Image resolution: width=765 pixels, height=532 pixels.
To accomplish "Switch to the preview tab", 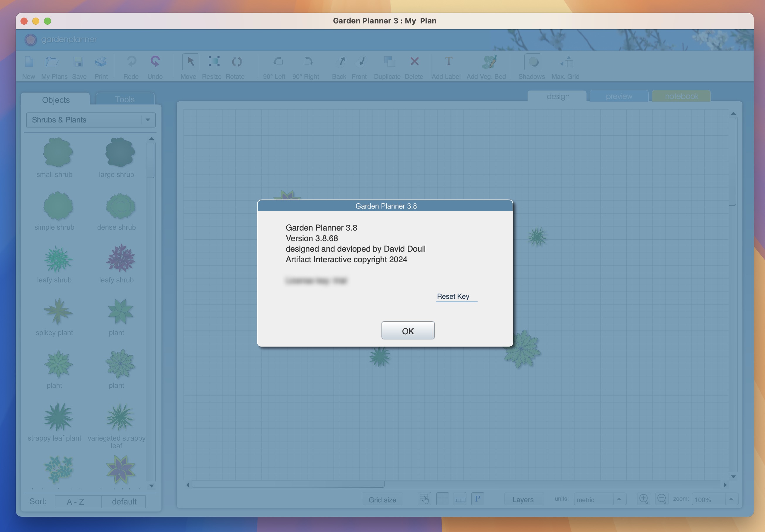I will pos(619,96).
